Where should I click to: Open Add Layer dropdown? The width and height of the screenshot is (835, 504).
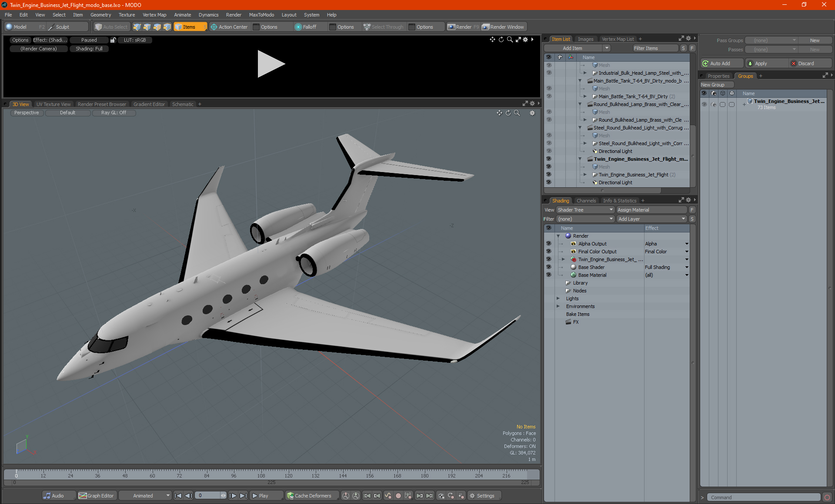tap(651, 219)
